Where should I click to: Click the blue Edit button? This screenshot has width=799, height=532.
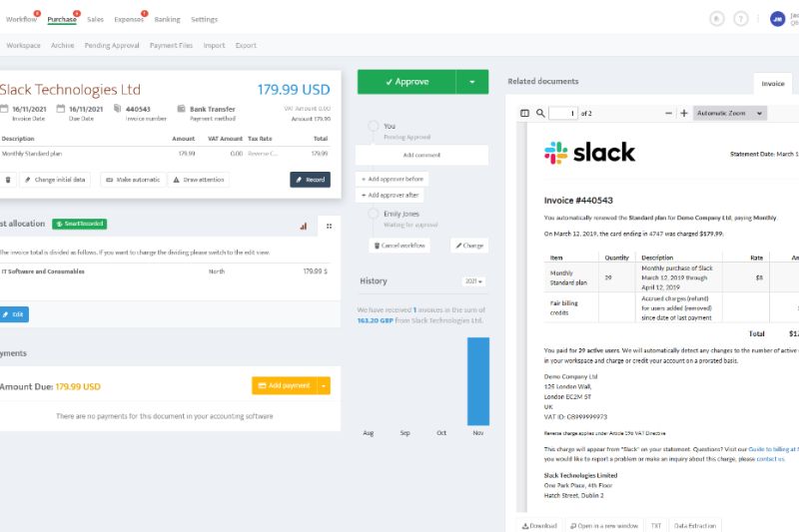point(14,314)
